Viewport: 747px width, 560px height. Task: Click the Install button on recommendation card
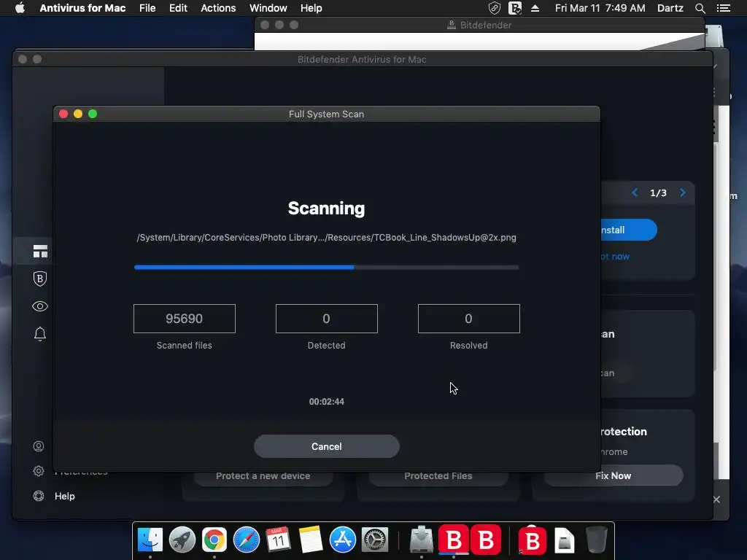pyautogui.click(x=629, y=230)
